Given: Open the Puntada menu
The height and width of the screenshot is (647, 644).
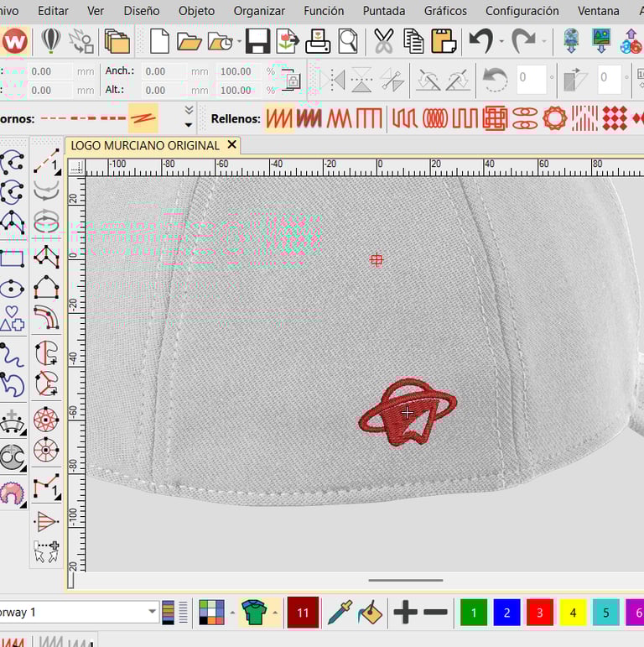Looking at the screenshot, I should tap(384, 11).
